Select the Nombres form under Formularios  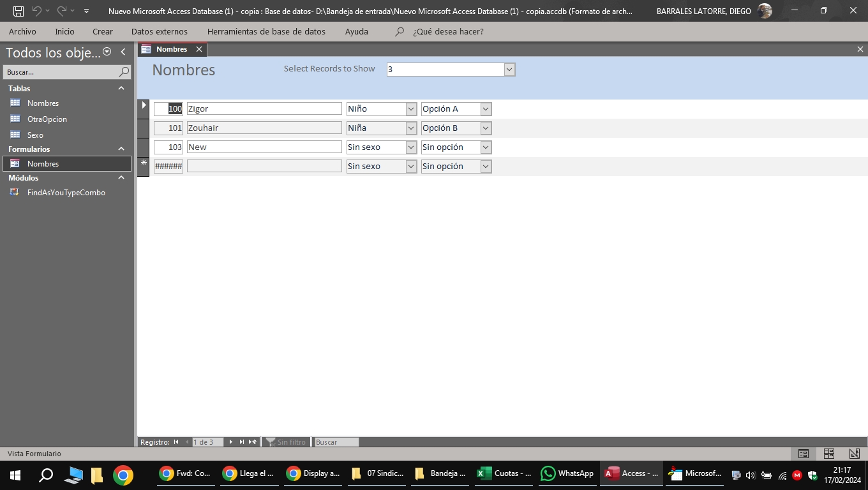(66, 163)
